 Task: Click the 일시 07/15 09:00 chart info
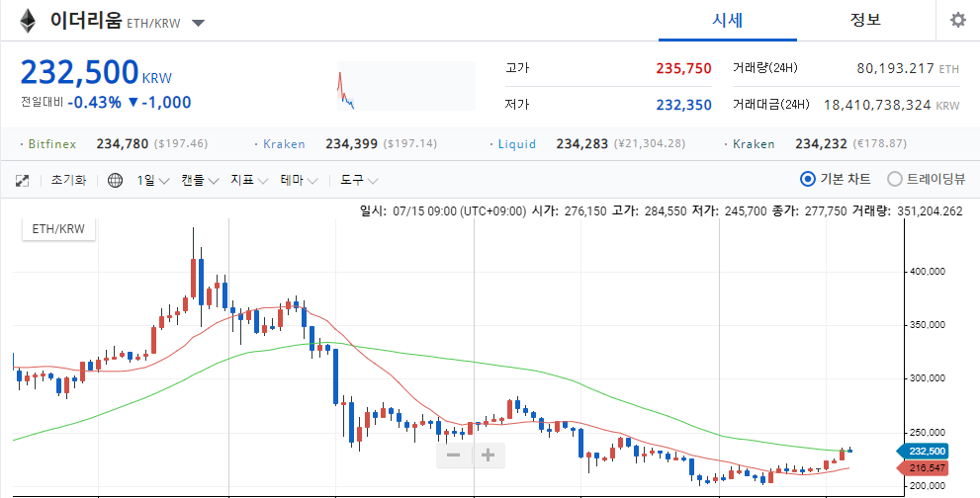click(443, 211)
